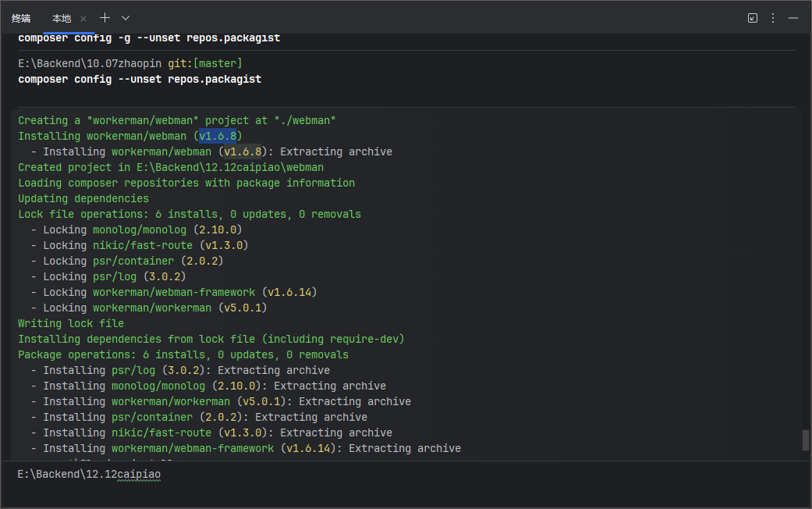The height and width of the screenshot is (509, 812).
Task: Focus the prompt at E:\Backend\12.12caipiao
Action: click(x=89, y=475)
